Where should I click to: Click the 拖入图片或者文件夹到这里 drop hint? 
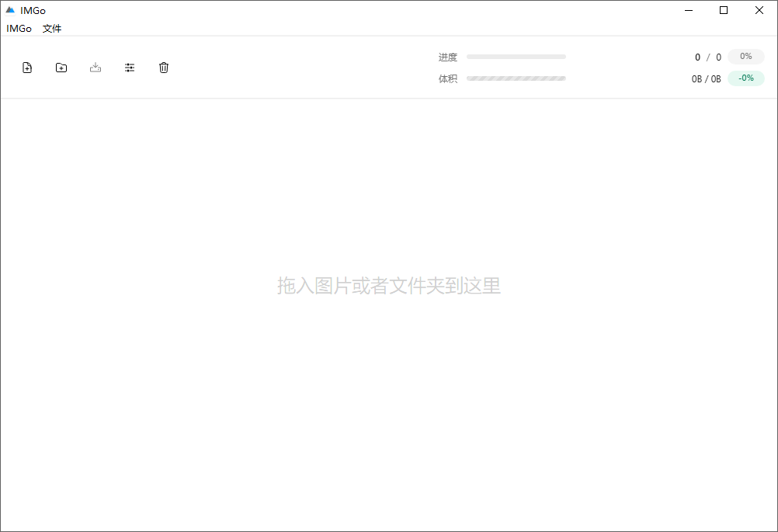click(389, 285)
